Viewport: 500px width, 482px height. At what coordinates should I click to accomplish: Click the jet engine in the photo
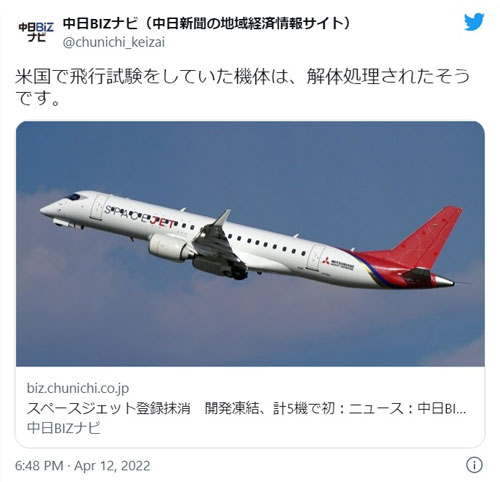[x=168, y=247]
